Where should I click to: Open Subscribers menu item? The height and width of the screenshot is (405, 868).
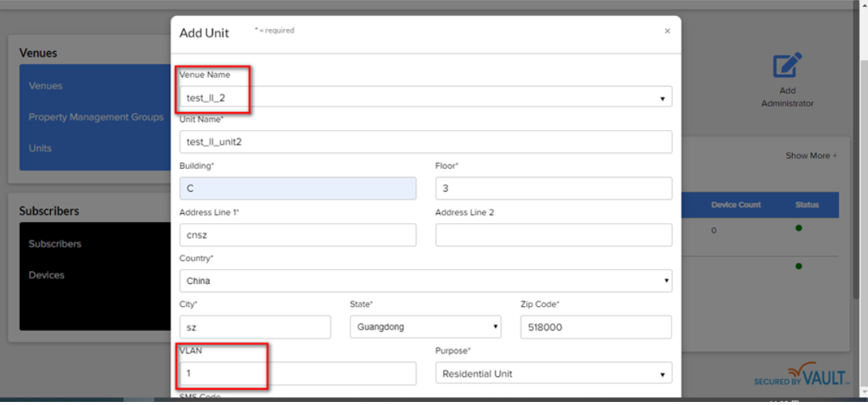55,244
